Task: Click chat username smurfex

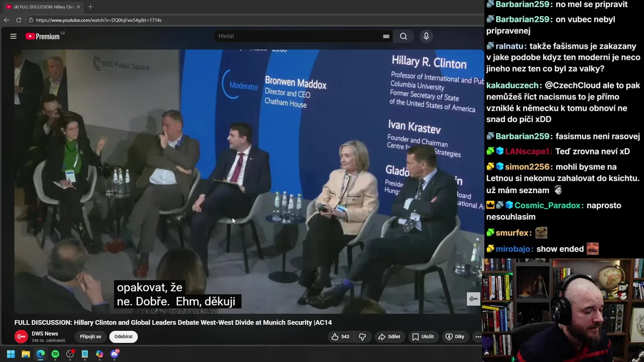Action: [x=512, y=233]
